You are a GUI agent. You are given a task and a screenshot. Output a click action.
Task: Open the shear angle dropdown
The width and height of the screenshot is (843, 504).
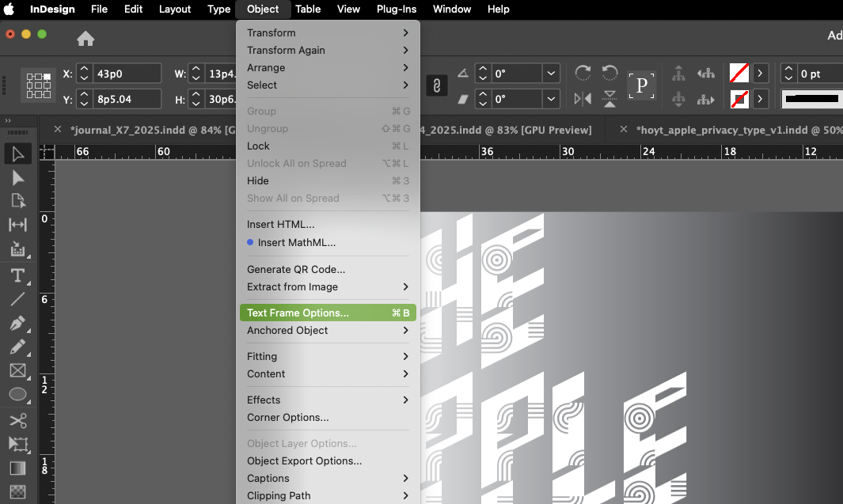click(x=552, y=99)
